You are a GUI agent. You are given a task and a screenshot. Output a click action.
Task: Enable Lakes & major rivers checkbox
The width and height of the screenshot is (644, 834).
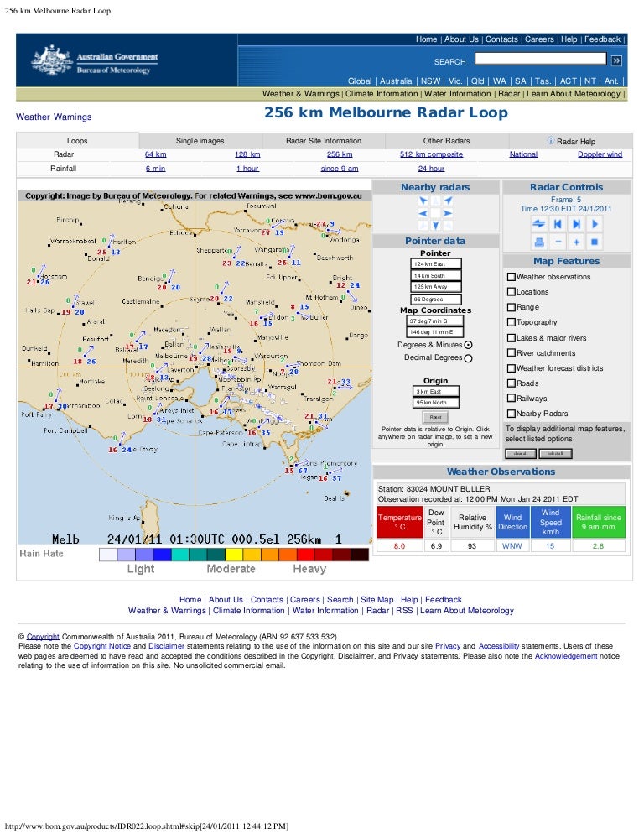point(511,338)
